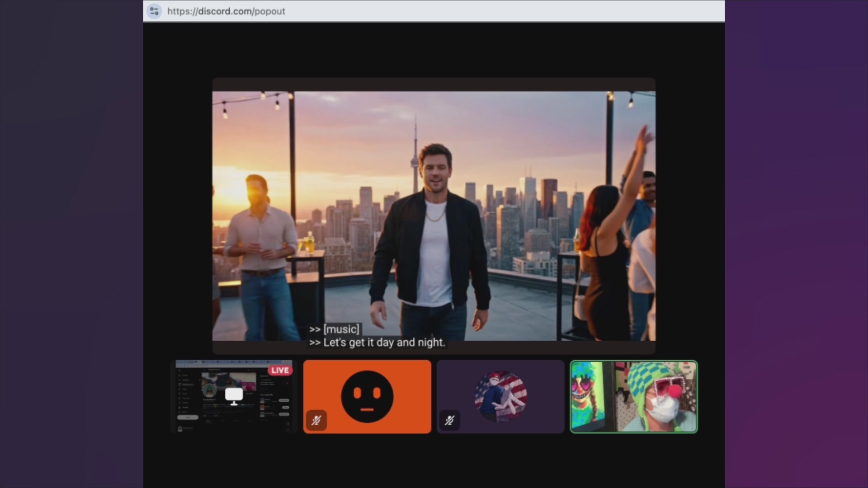
Task: Click the round American flag avatar
Action: click(x=500, y=397)
